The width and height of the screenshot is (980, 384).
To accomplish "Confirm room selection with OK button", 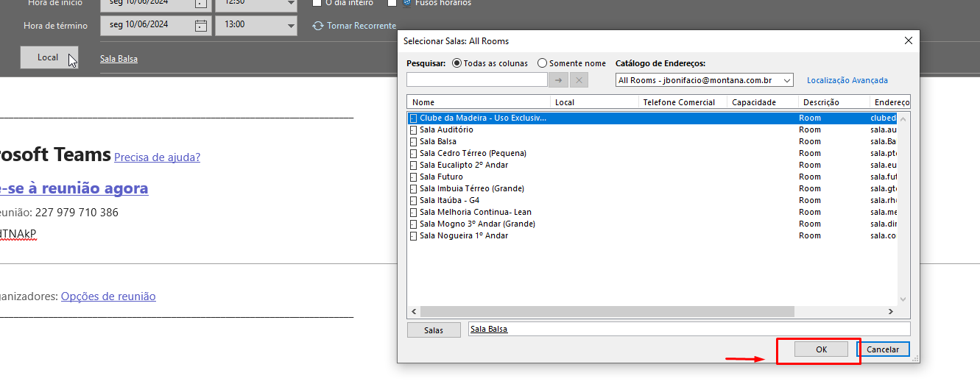I will click(821, 350).
